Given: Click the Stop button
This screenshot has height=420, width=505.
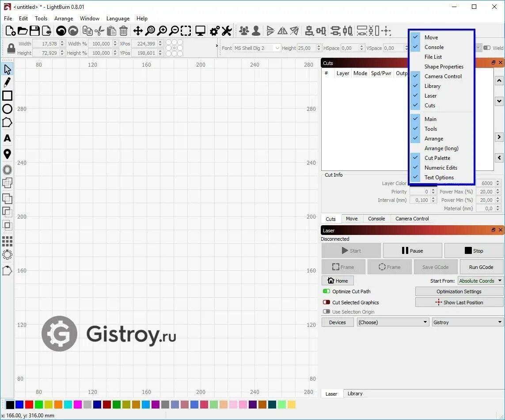Looking at the screenshot, I should pos(474,251).
